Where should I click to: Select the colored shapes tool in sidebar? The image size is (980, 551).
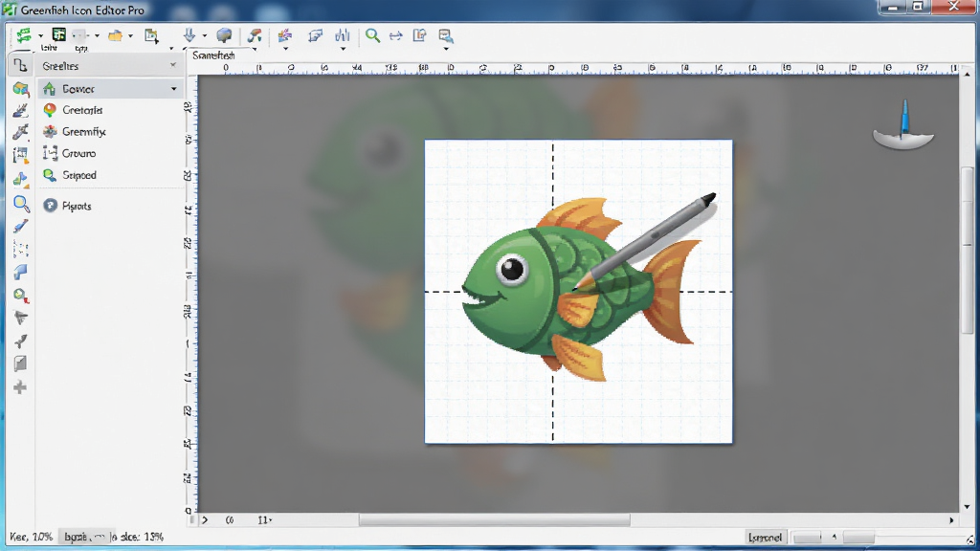(21, 180)
